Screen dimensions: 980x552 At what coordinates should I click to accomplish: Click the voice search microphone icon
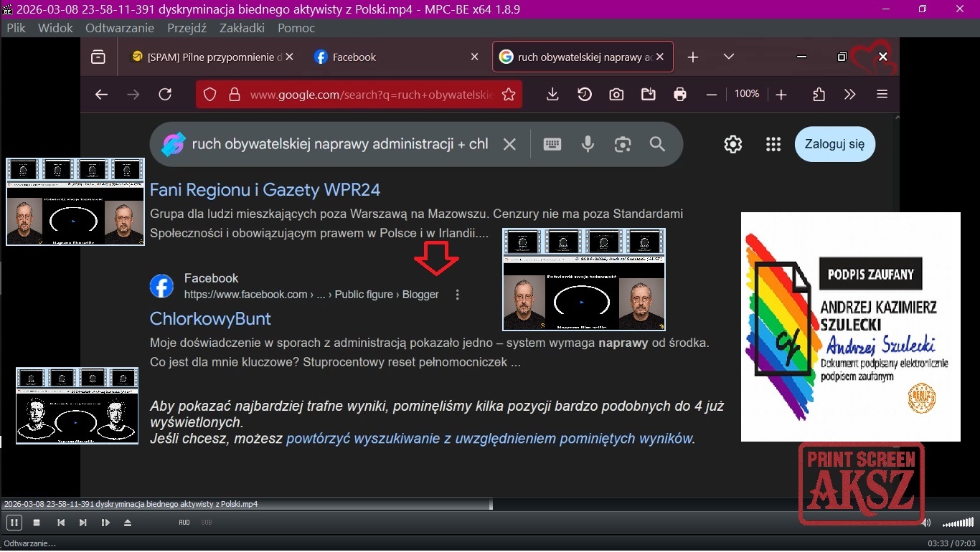point(588,144)
